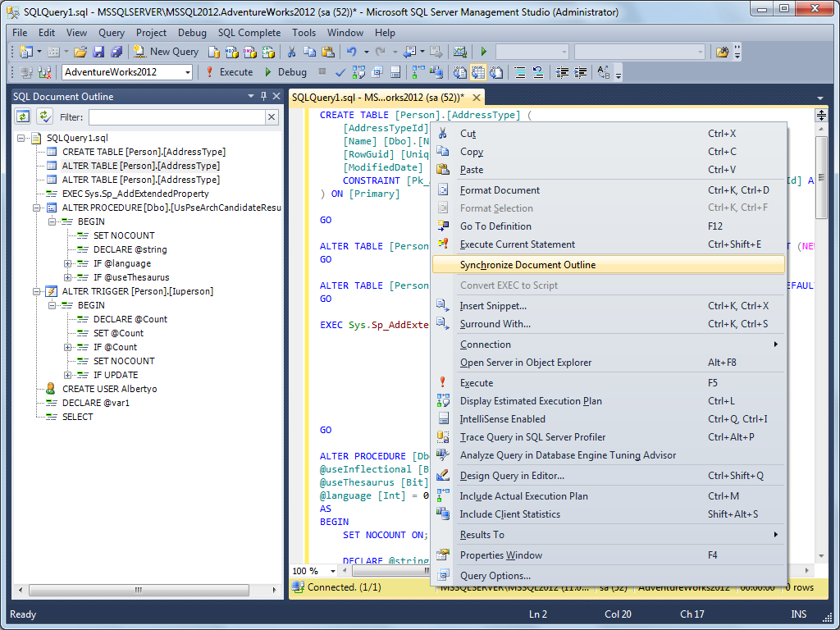Open the Results To submenu
Image resolution: width=840 pixels, height=630 pixels.
click(609, 535)
